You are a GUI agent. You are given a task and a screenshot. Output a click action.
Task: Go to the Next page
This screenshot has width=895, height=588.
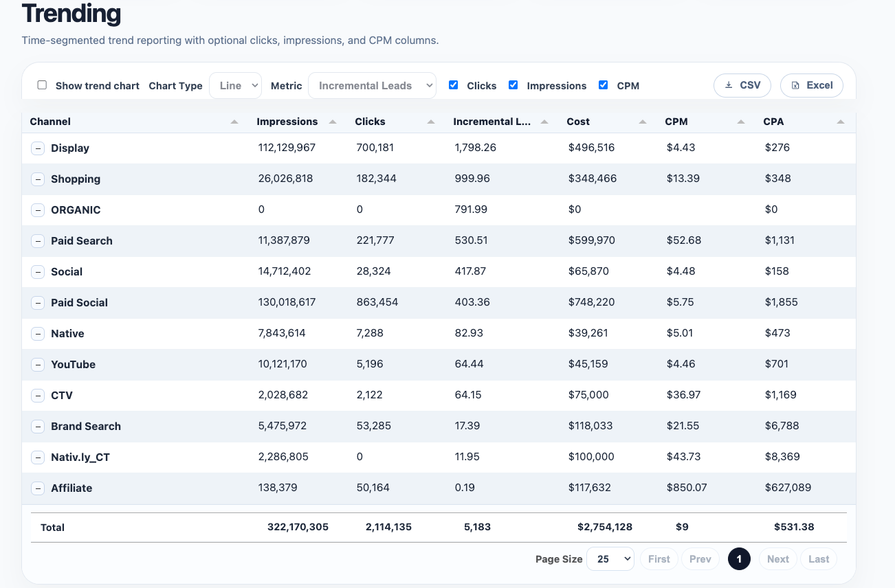coord(778,559)
